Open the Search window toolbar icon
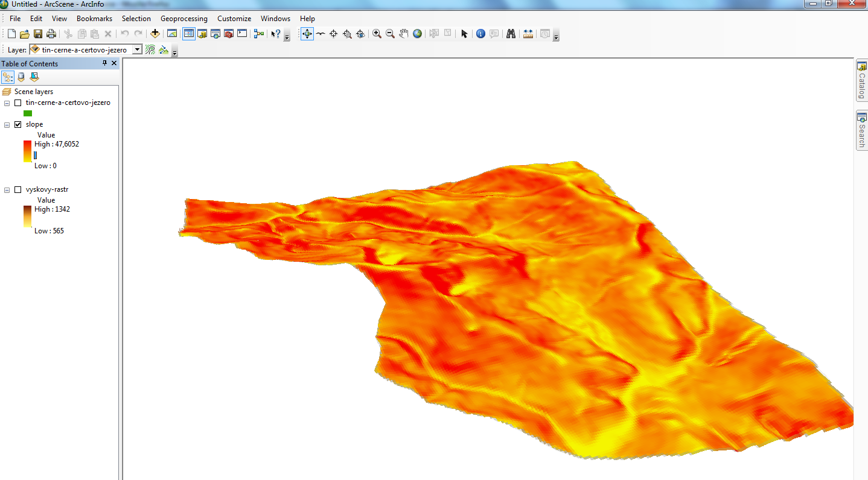Screen dimensions: 868x480 [215, 34]
